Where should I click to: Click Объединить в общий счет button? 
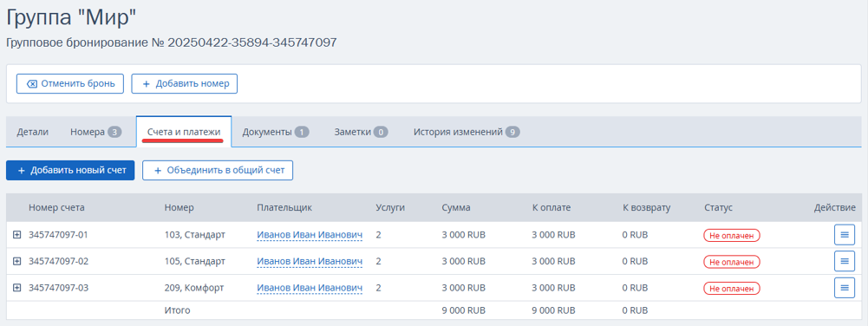coord(218,171)
